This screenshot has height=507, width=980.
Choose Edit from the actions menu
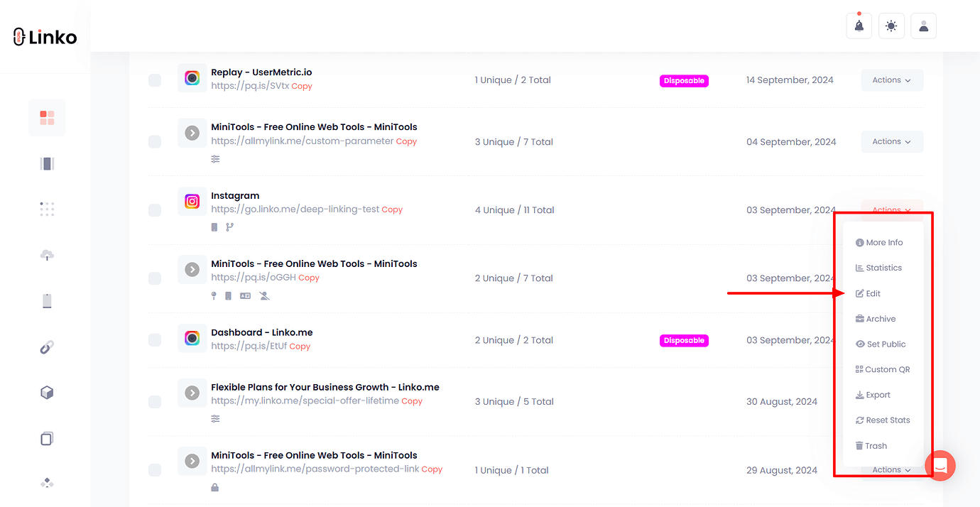point(873,293)
